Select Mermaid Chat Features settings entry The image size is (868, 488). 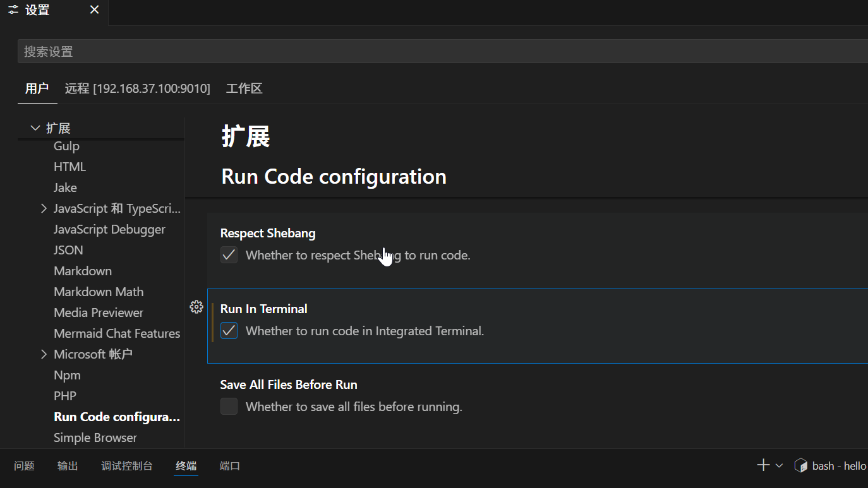(x=117, y=333)
